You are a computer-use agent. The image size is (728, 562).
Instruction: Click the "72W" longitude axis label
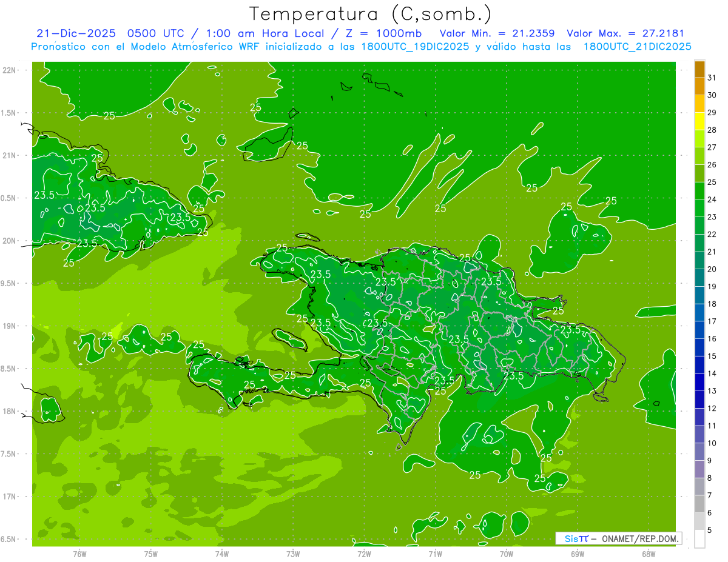364,554
